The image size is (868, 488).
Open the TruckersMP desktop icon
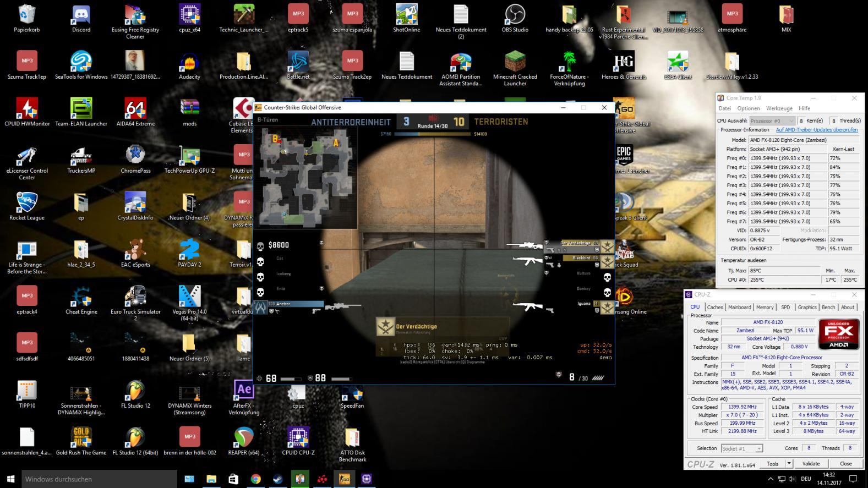point(81,160)
